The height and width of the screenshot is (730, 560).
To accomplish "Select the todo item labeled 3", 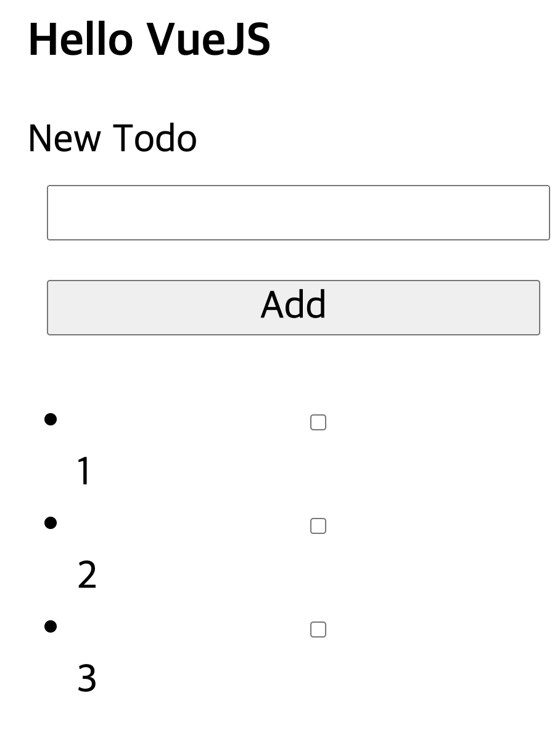I will [86, 678].
